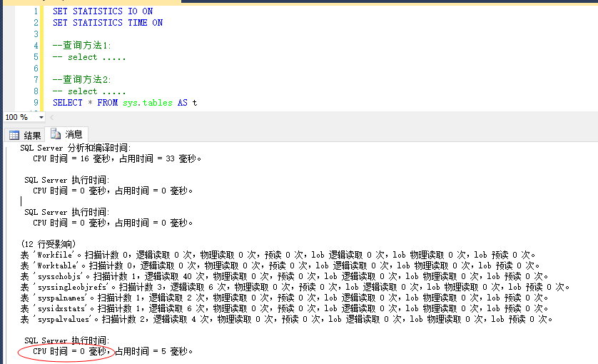Click the 表 'syspalvalues' statistics row

[286, 319]
